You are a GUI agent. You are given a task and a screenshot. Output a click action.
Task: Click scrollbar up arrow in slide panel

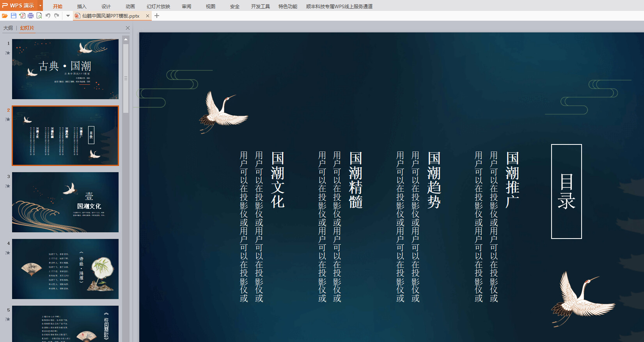coord(126,39)
